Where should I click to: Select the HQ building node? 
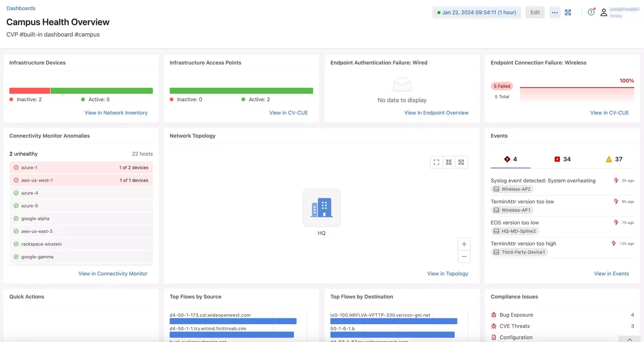click(x=322, y=208)
